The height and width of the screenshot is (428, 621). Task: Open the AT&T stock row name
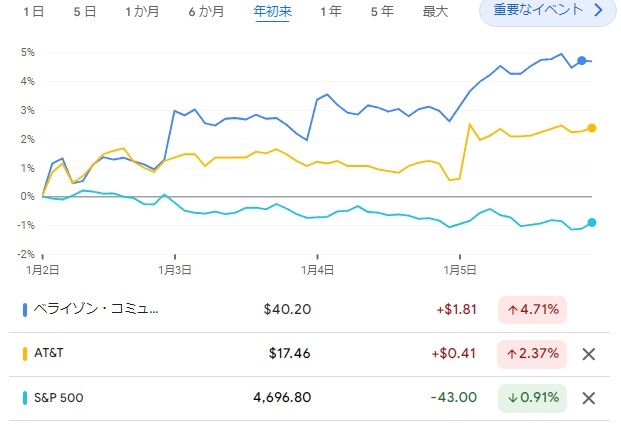point(49,353)
